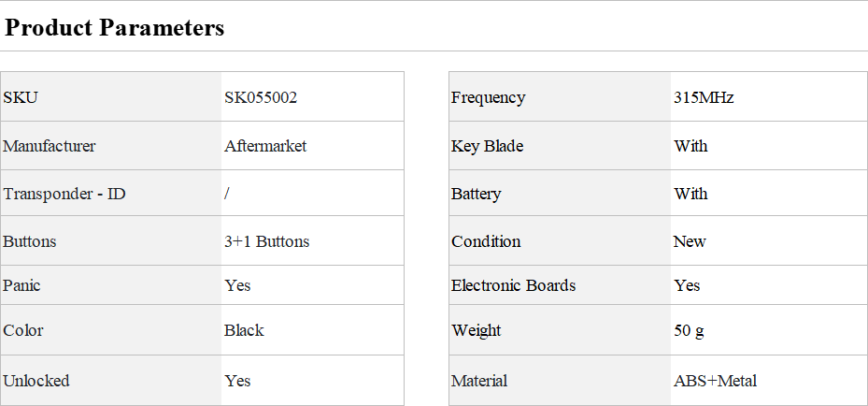
Task: Click the Unlocked label cell
Action: [x=110, y=381]
